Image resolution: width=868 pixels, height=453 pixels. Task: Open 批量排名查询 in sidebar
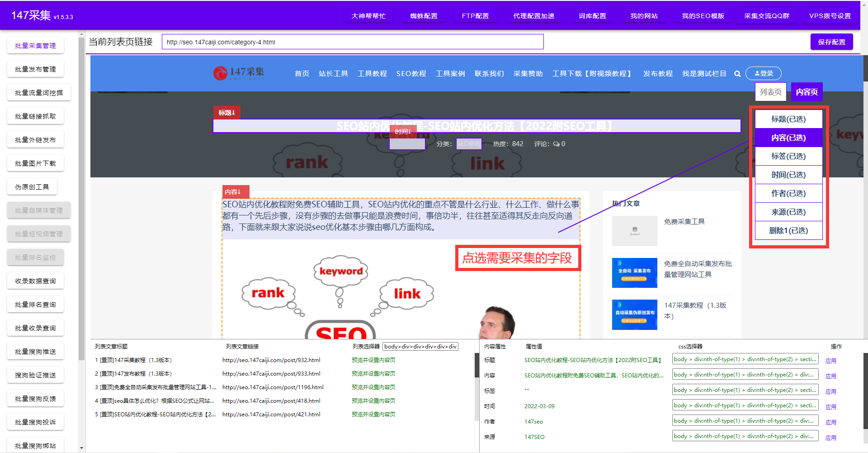pyautogui.click(x=35, y=305)
